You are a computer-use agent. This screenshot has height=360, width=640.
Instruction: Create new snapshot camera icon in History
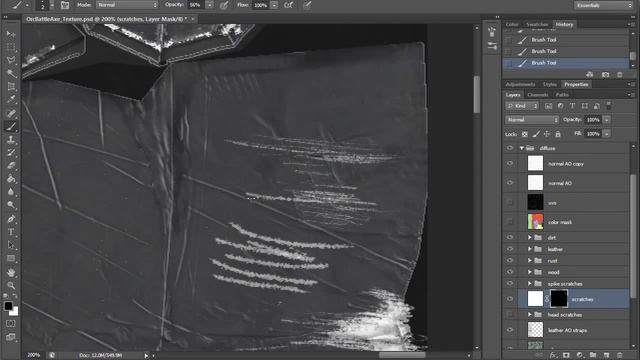point(605,75)
